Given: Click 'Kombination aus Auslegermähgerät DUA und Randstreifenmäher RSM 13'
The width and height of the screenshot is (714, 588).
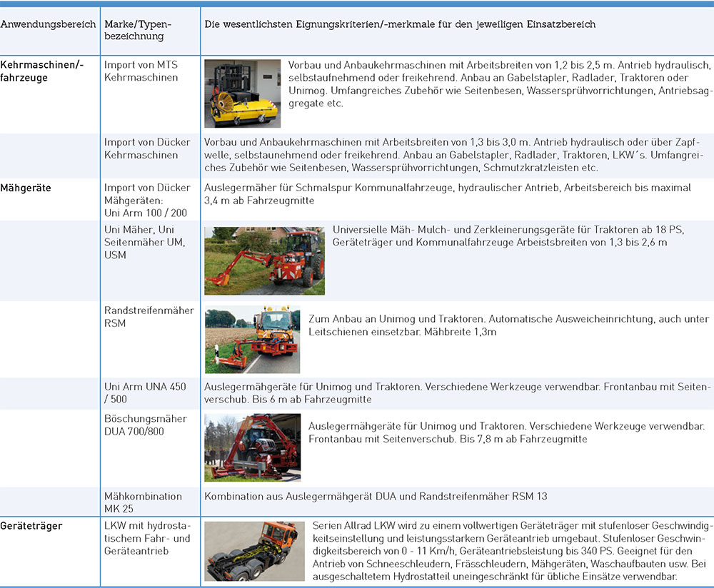Looking at the screenshot, I should click(376, 497).
